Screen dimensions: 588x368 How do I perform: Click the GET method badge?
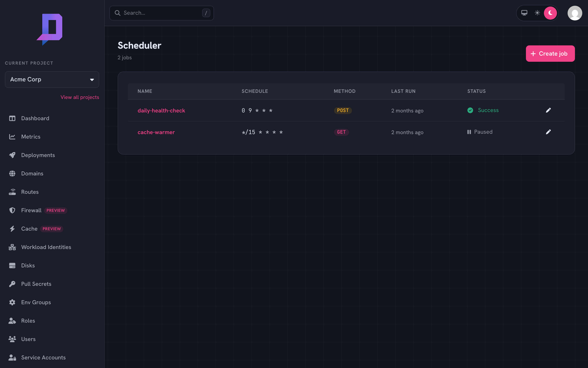(341, 132)
